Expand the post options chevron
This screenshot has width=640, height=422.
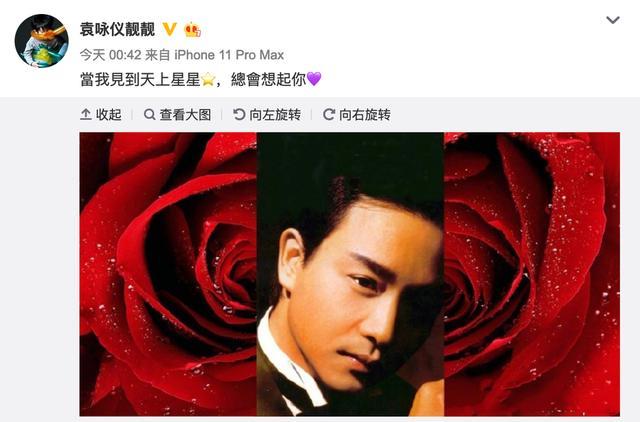pos(613,20)
